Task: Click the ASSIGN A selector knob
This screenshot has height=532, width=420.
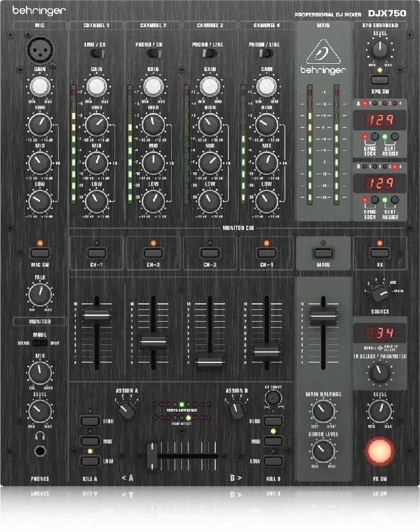Action: [127, 410]
